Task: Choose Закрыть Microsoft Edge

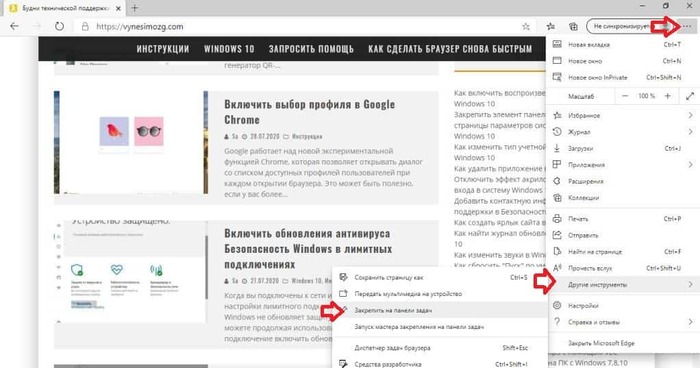Action: 623,343
